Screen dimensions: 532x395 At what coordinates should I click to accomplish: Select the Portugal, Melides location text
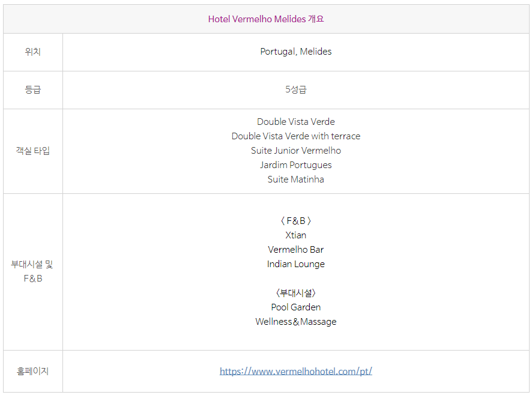coord(296,51)
